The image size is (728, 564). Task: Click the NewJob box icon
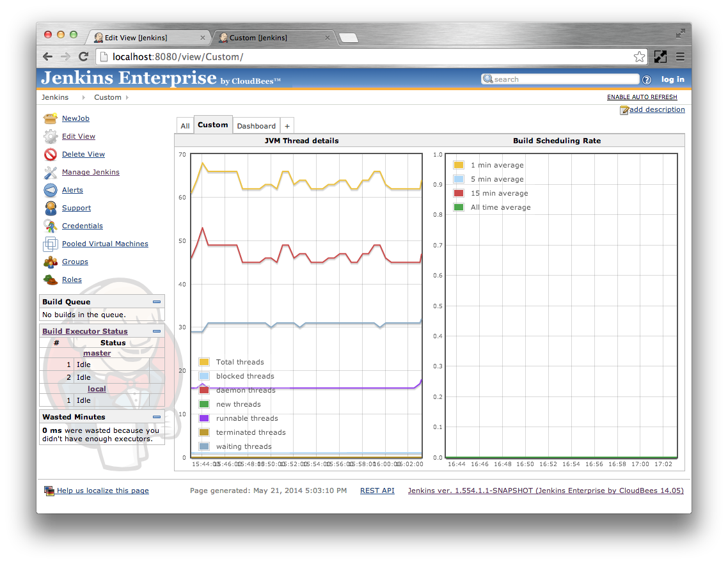click(x=50, y=118)
